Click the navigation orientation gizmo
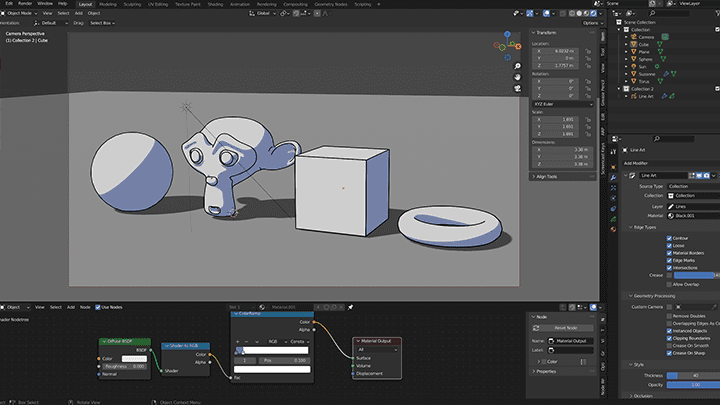Screen dimensions: 720x405 (x=507, y=46)
